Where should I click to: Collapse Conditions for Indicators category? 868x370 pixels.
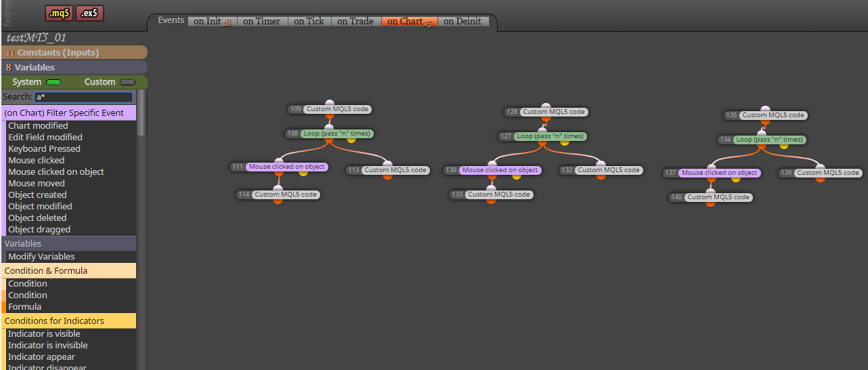click(x=68, y=321)
